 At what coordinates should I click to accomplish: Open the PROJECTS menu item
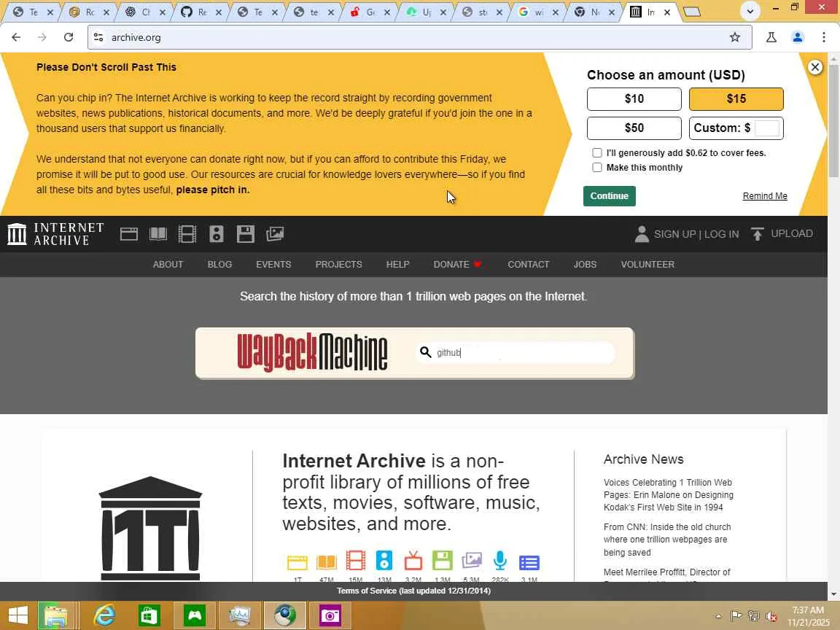coord(338,264)
